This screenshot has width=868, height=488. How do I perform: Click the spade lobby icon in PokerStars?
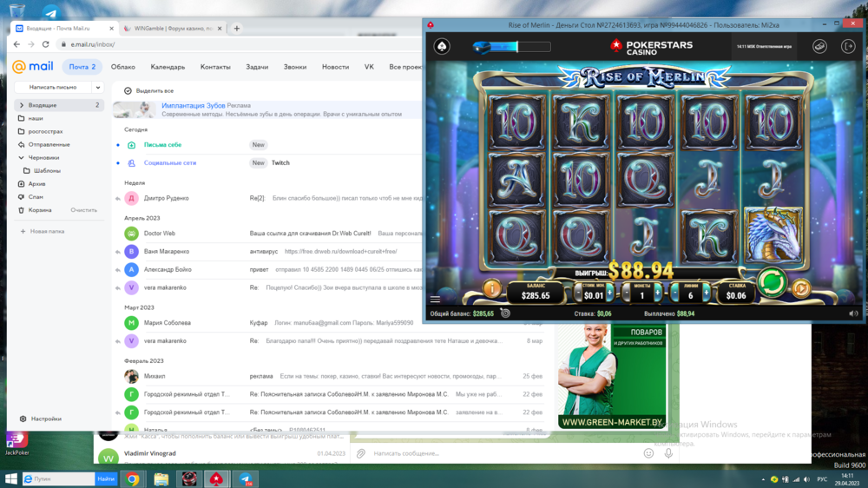point(440,46)
